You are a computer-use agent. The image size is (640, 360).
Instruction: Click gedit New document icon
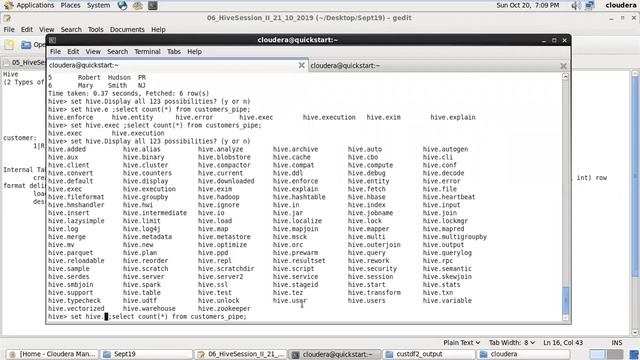click(9, 44)
